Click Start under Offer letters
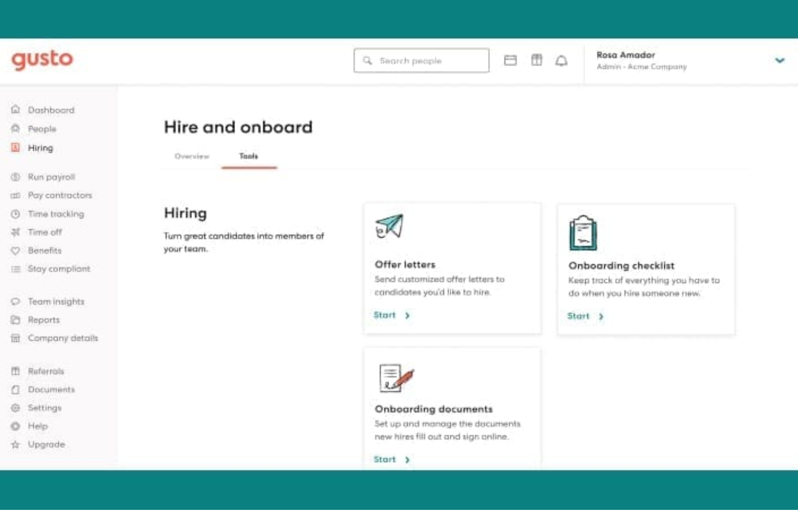This screenshot has height=532, width=798. pos(384,315)
